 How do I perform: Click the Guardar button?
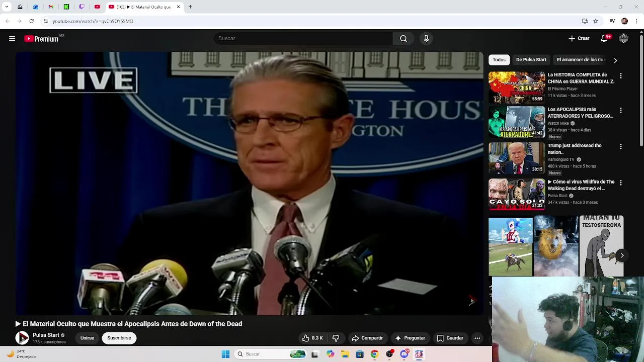tap(450, 338)
